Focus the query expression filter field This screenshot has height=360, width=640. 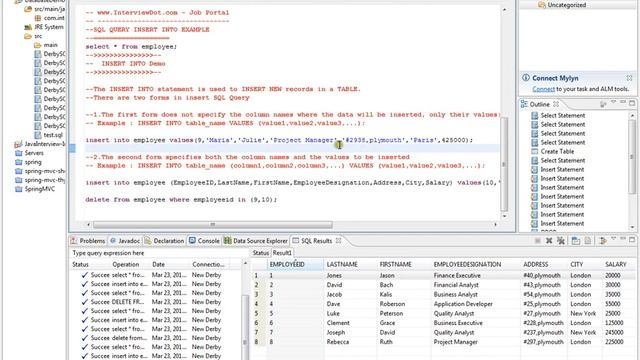coord(158,253)
